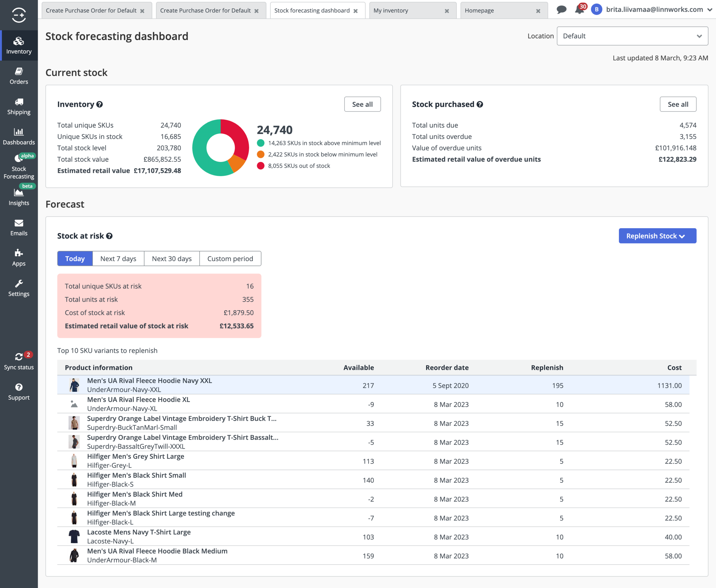Open the chat messages icon
716x588 pixels.
[561, 10]
